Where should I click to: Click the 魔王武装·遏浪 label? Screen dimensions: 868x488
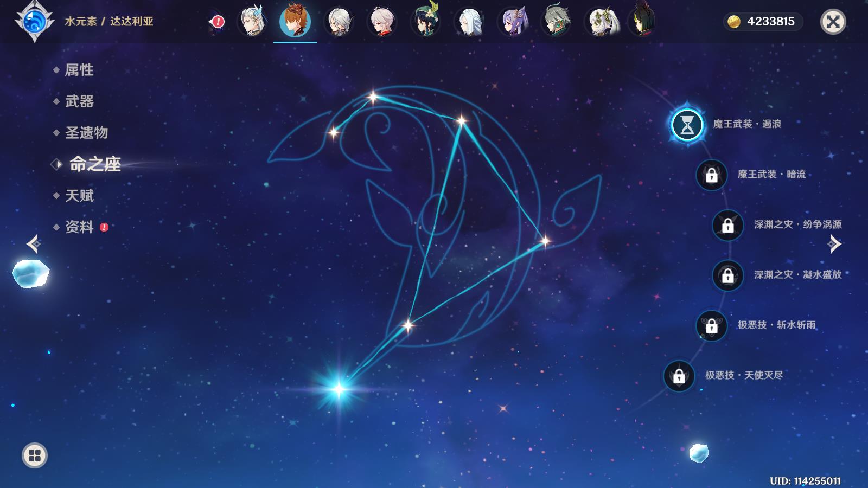tap(747, 124)
